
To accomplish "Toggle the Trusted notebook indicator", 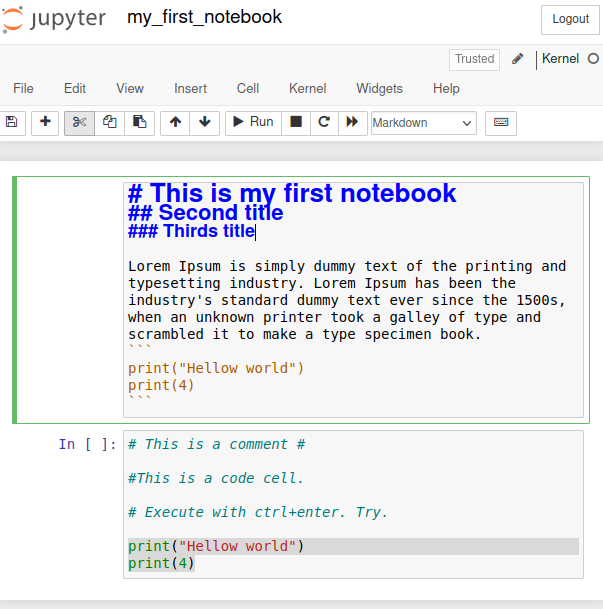I will 475,59.
